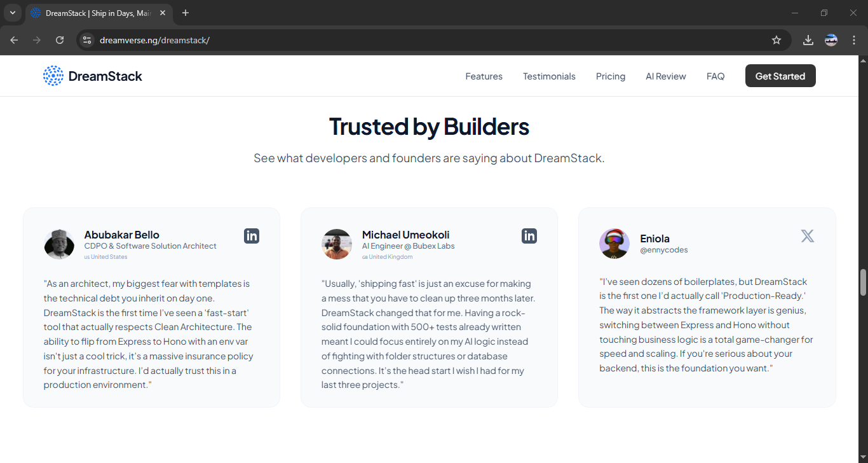Open the site information padlock control
This screenshot has height=463, width=868.
click(x=86, y=39)
